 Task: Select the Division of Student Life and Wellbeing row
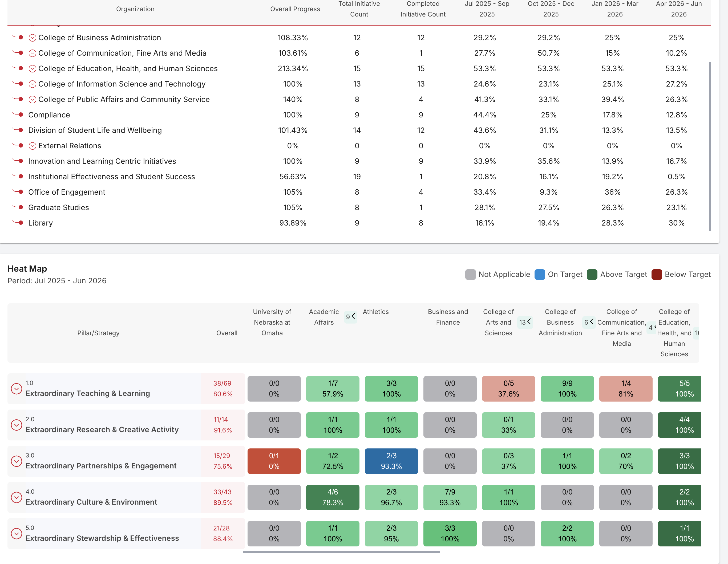(359, 130)
